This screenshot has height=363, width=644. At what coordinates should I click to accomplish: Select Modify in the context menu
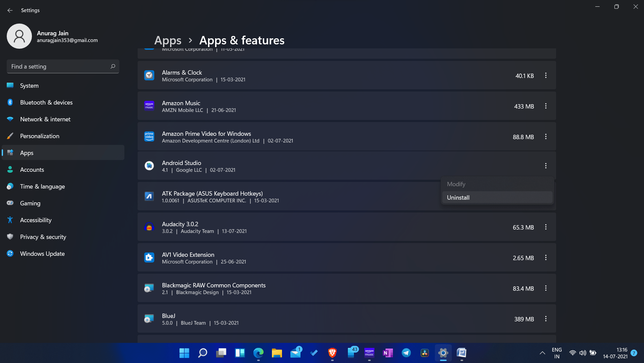pyautogui.click(x=497, y=184)
